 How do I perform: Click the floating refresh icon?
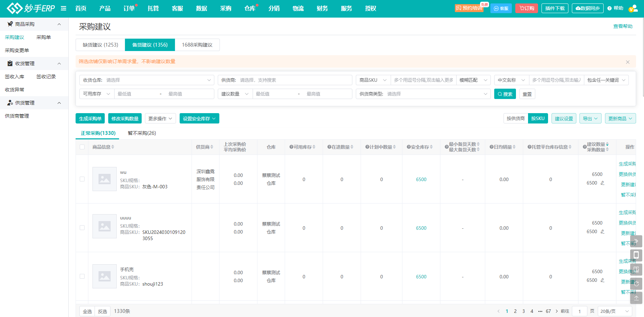(636, 284)
